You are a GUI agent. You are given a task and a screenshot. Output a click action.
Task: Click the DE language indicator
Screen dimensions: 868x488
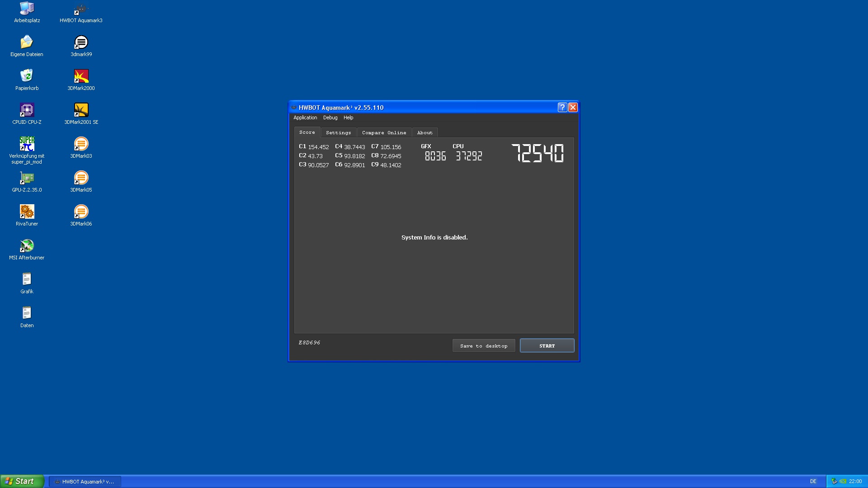[813, 482]
